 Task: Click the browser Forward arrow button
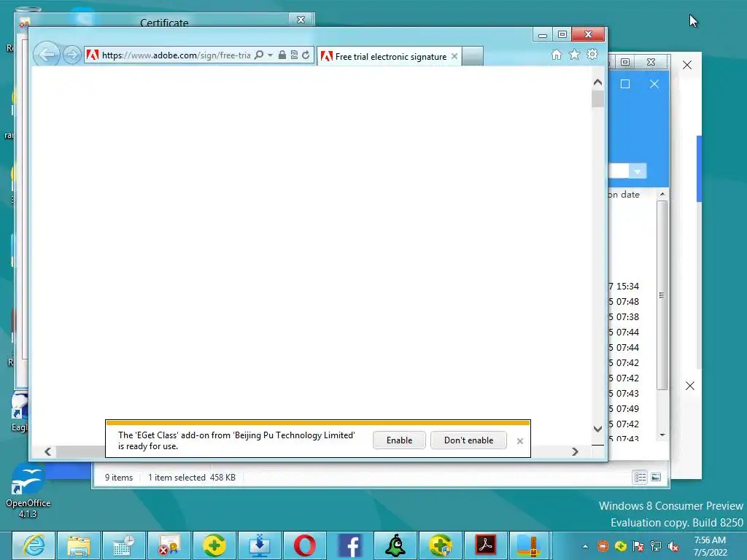72,55
